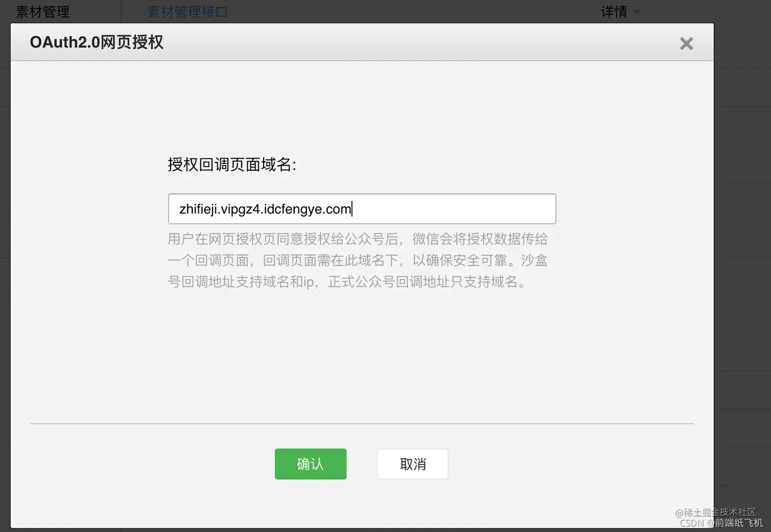Select the 素材管理 row label in background
The height and width of the screenshot is (532, 771).
pos(42,11)
